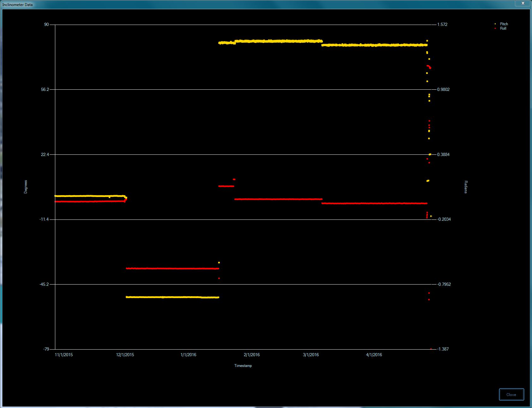
Task: Click the 12/1/2015 date tick label
Action: point(125,355)
